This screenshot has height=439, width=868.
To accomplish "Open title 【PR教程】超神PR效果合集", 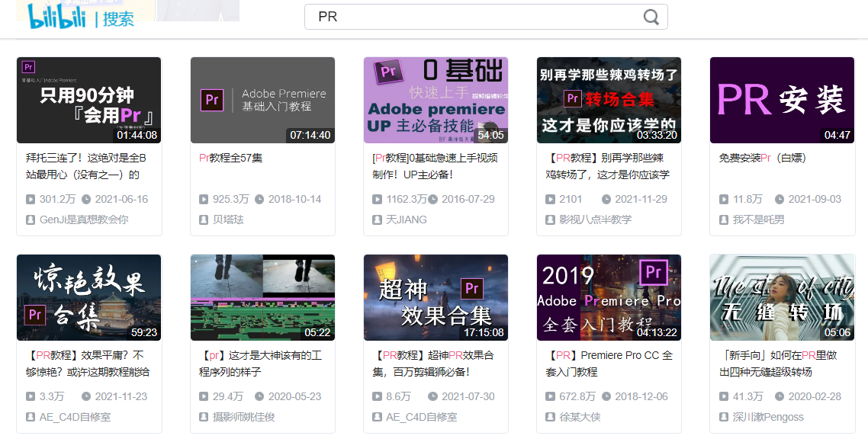I will pyautogui.click(x=433, y=364).
